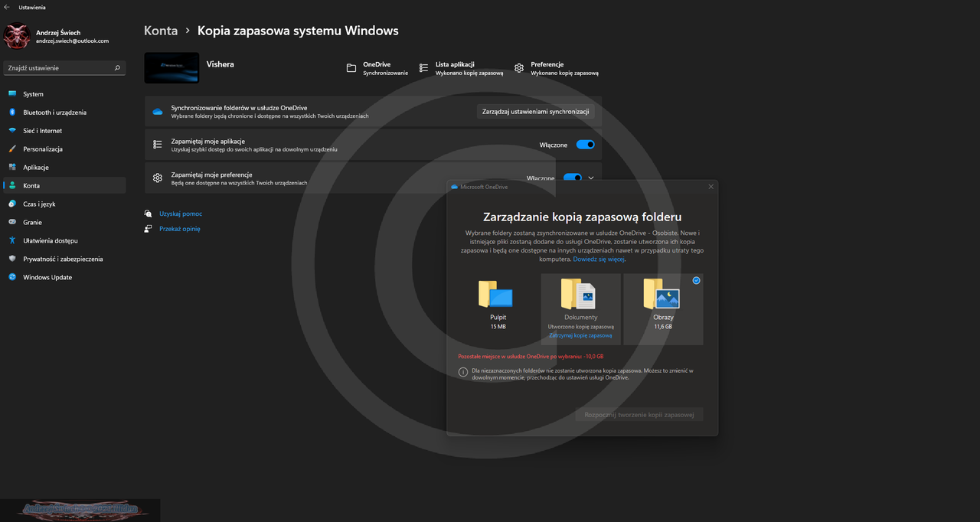Click Zatrzymaj kopię zapasową link under Dokumenty
Viewport: 980px width, 522px height.
[x=580, y=336]
